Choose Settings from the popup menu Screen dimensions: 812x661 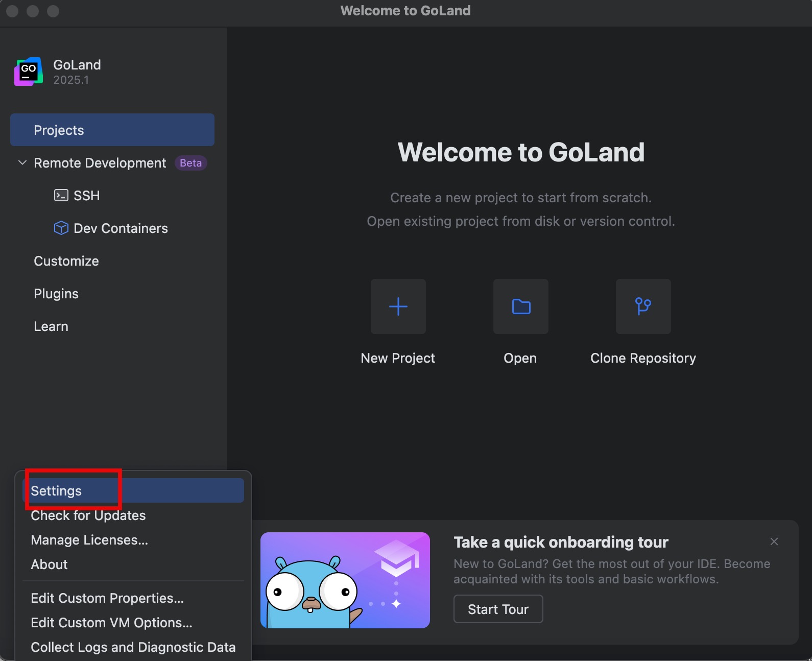(x=56, y=491)
